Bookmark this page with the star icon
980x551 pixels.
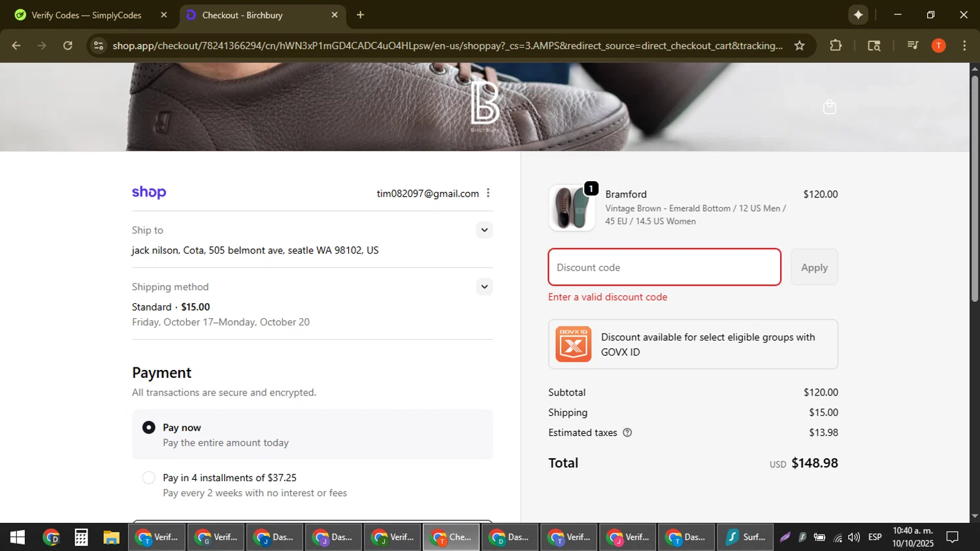[x=799, y=46]
